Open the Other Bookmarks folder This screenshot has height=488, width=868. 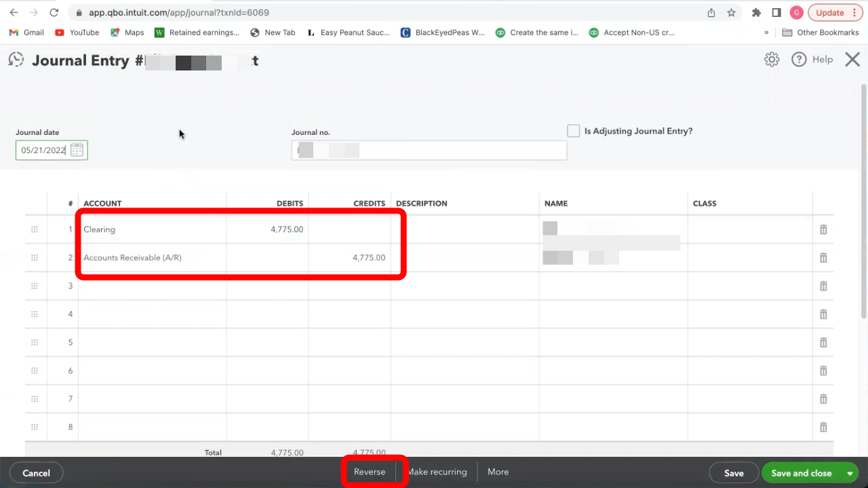[821, 33]
